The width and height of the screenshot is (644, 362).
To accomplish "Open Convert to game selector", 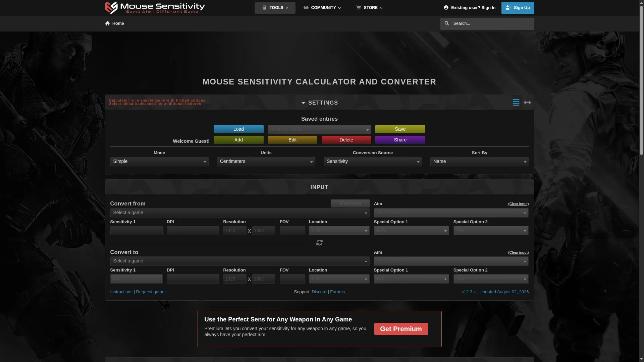I will click(x=240, y=261).
